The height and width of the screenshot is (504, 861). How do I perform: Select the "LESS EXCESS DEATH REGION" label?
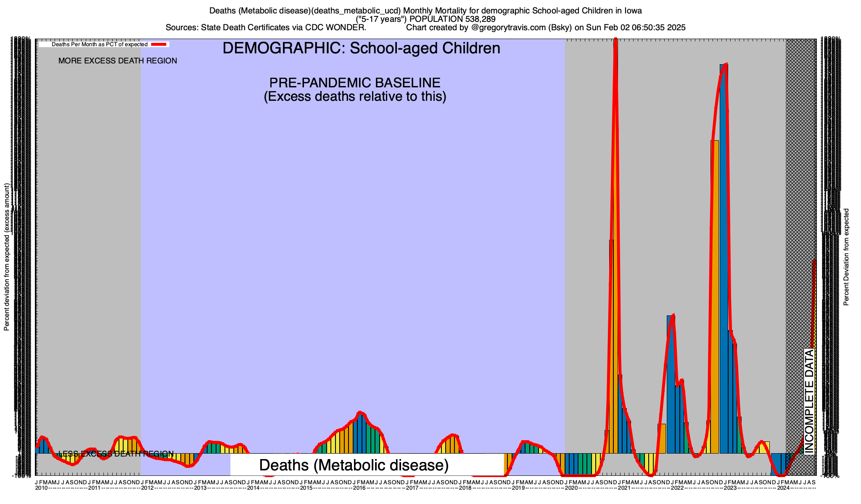116,454
